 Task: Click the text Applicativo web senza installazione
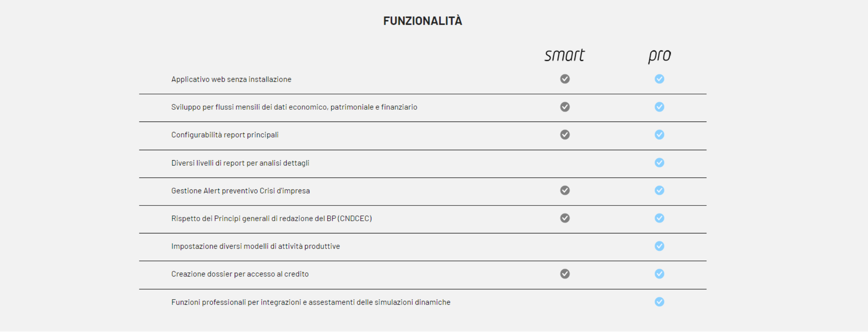coord(231,79)
